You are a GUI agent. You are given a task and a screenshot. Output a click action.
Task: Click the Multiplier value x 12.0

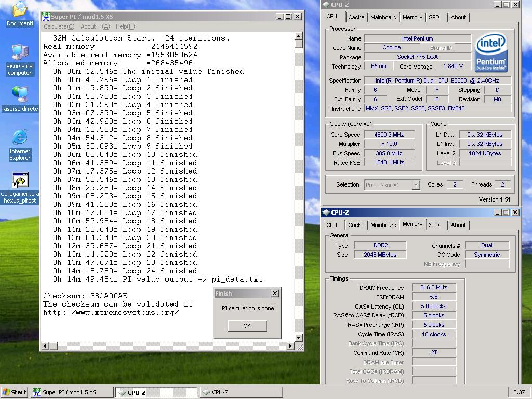tap(389, 144)
